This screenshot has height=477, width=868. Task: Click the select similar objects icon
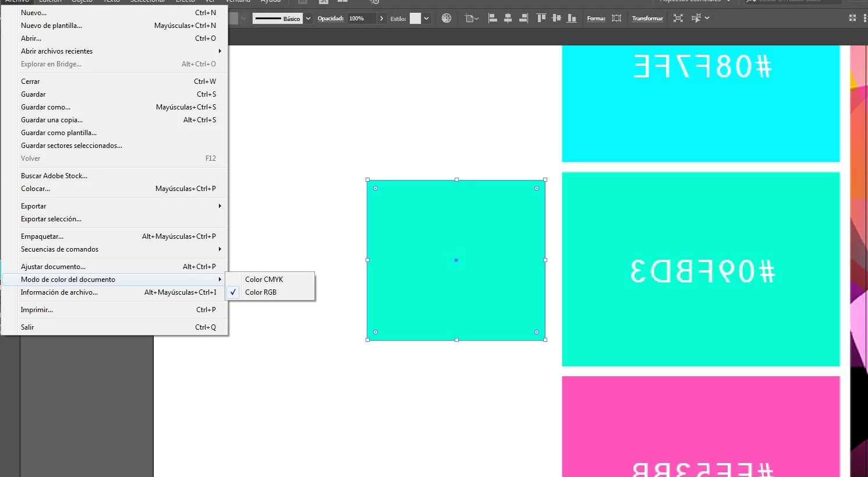click(x=696, y=18)
